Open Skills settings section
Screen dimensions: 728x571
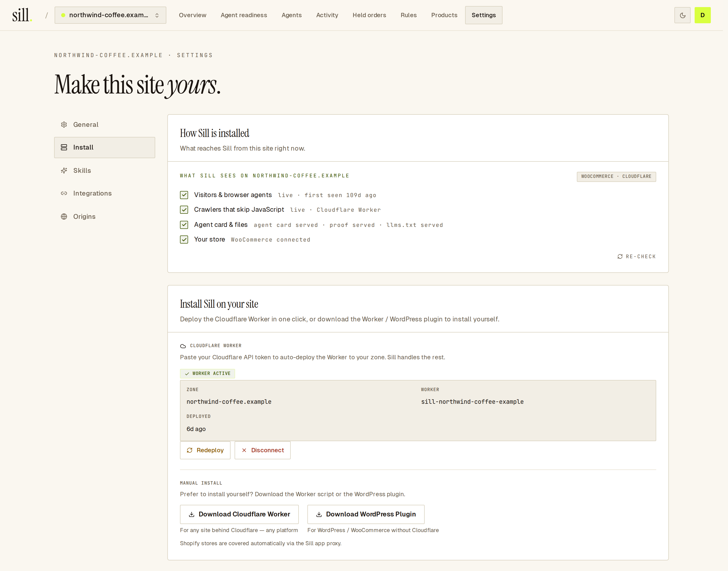coord(105,171)
